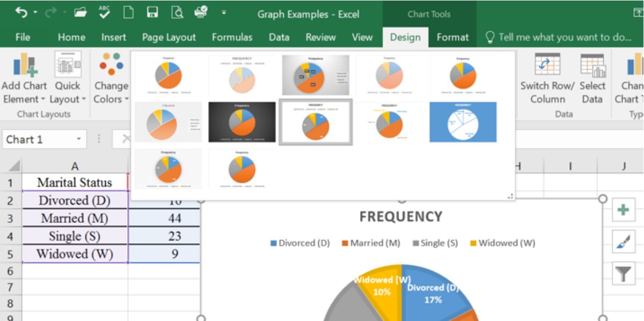Screen dimensions: 644x321
Task: Click the Undo arrow in Quick Access Toolbar
Action: pos(21,12)
